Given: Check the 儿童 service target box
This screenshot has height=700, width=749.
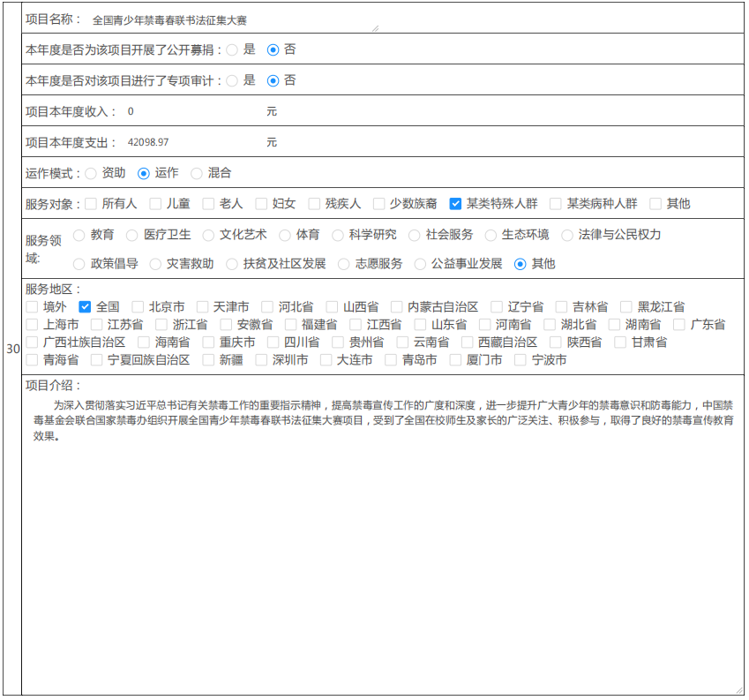Looking at the screenshot, I should pyautogui.click(x=155, y=204).
